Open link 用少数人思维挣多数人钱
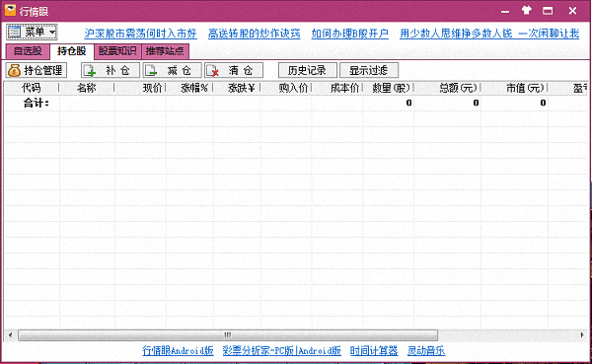 tap(456, 34)
